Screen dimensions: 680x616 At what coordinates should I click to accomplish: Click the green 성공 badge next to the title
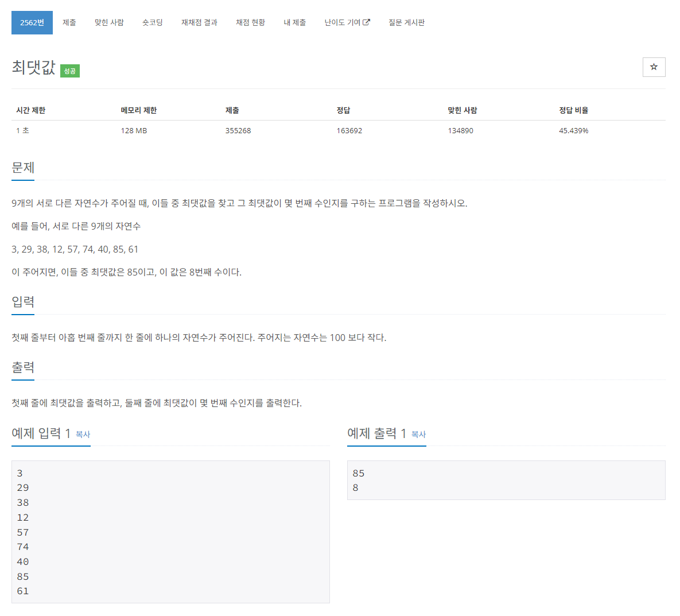[69, 71]
